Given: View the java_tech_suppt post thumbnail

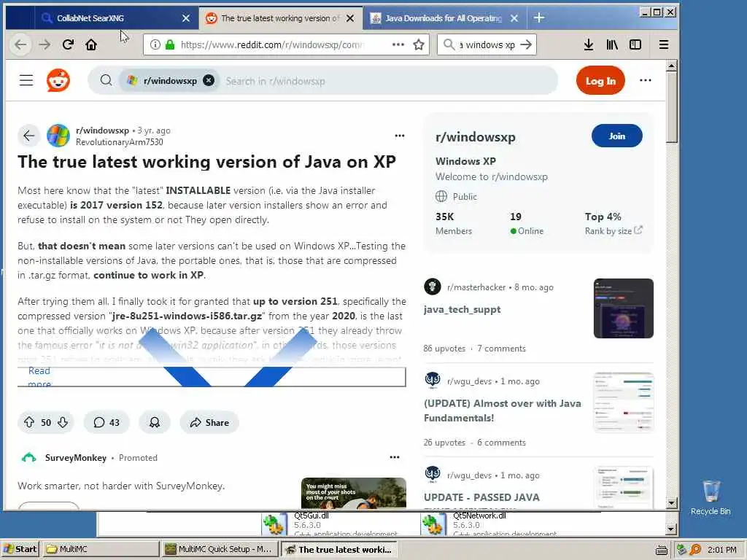Looking at the screenshot, I should [x=624, y=308].
